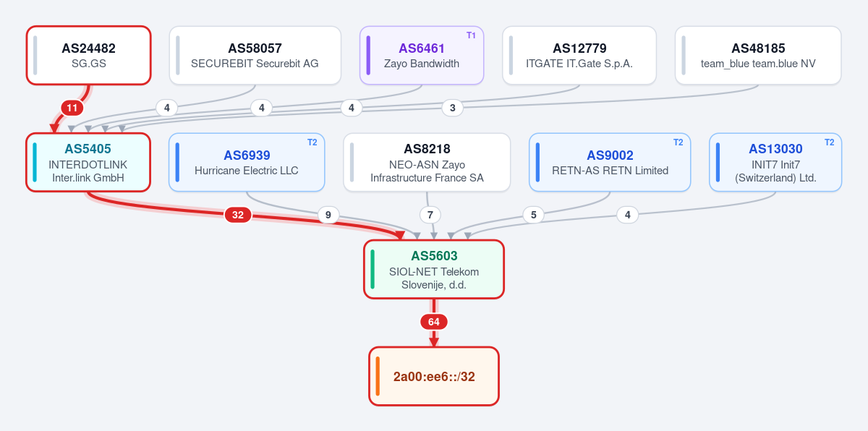Image resolution: width=868 pixels, height=431 pixels.
Task: Select the AS24482 SG.GS node
Action: [x=89, y=56]
